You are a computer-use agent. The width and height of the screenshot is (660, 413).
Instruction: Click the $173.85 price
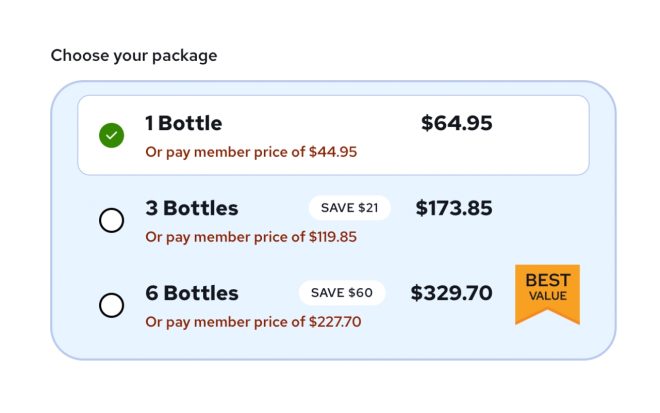tap(454, 208)
